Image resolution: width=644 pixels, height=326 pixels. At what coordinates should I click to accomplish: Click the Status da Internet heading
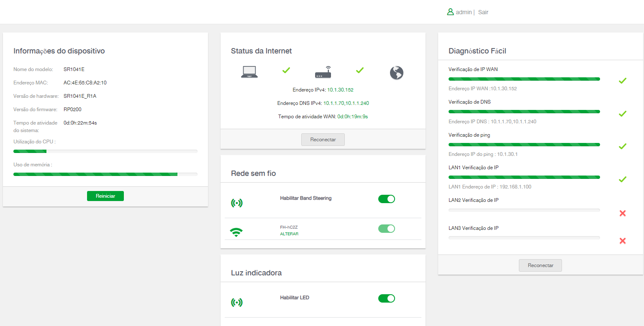(262, 51)
